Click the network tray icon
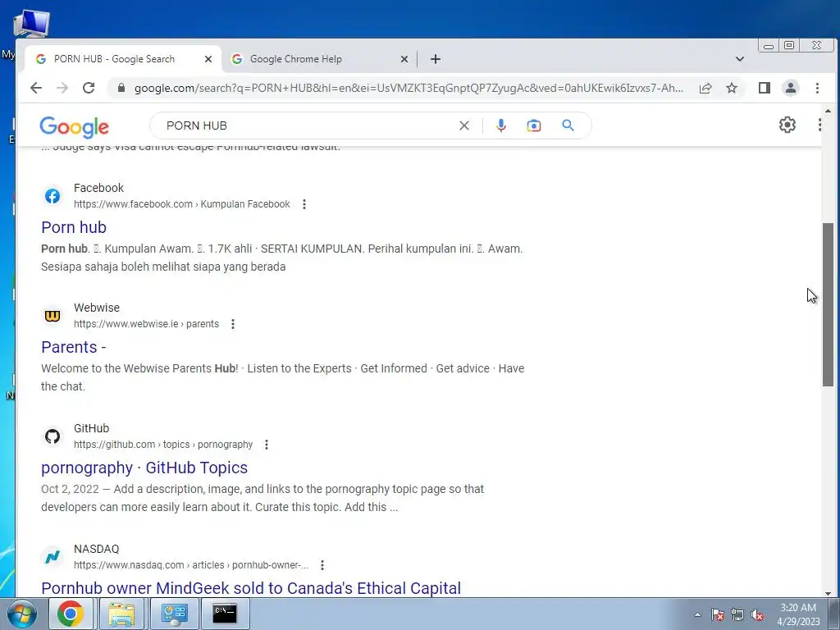 [737, 614]
